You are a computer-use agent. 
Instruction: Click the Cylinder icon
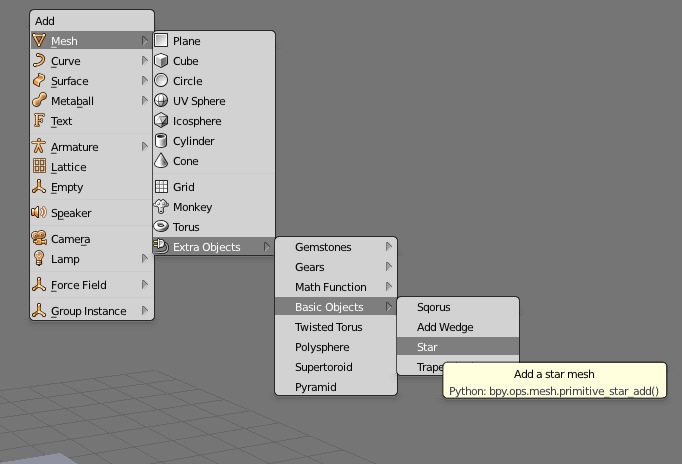tap(161, 140)
